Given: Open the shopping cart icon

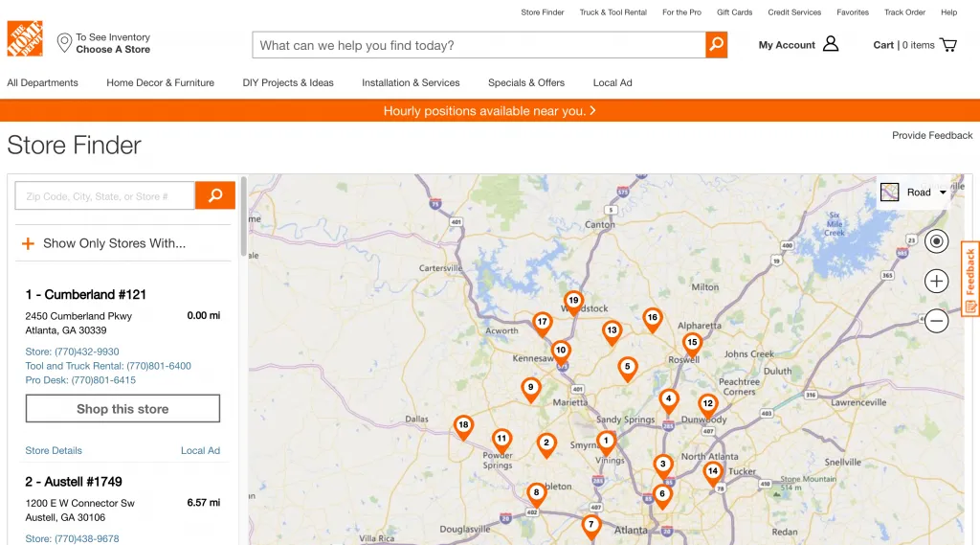Looking at the screenshot, I should coord(948,45).
